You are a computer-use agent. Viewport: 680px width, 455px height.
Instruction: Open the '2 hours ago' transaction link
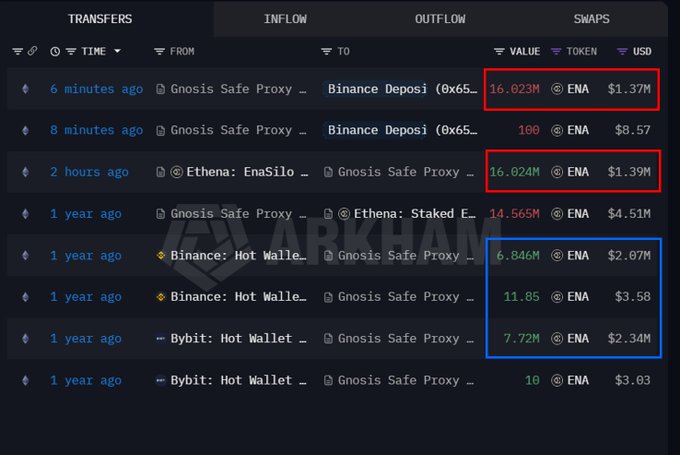pyautogui.click(x=89, y=172)
